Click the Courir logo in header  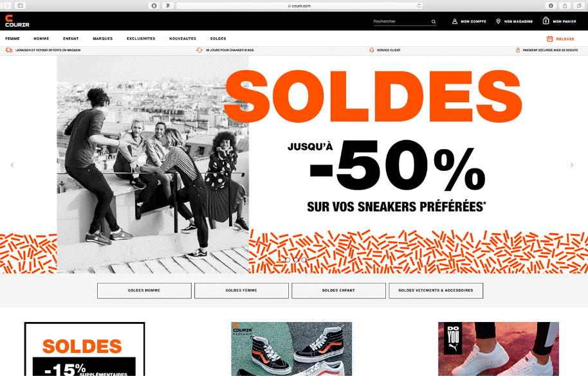tap(17, 21)
